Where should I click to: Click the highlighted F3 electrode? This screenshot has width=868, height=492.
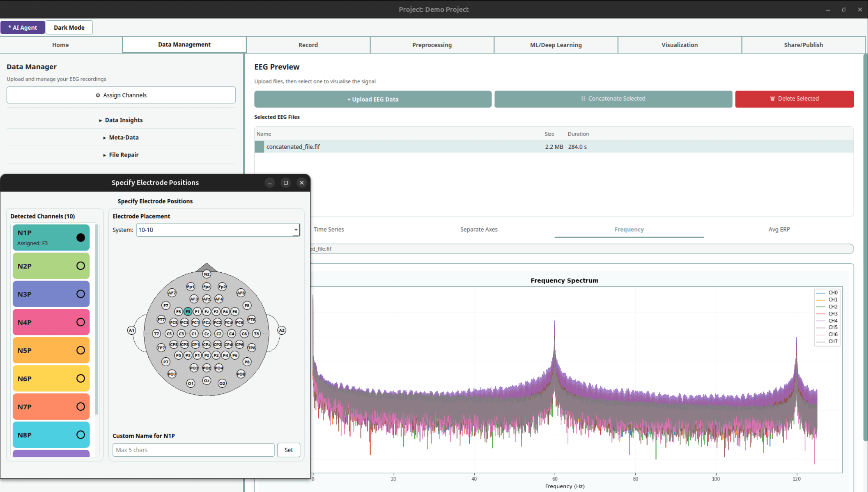click(188, 312)
